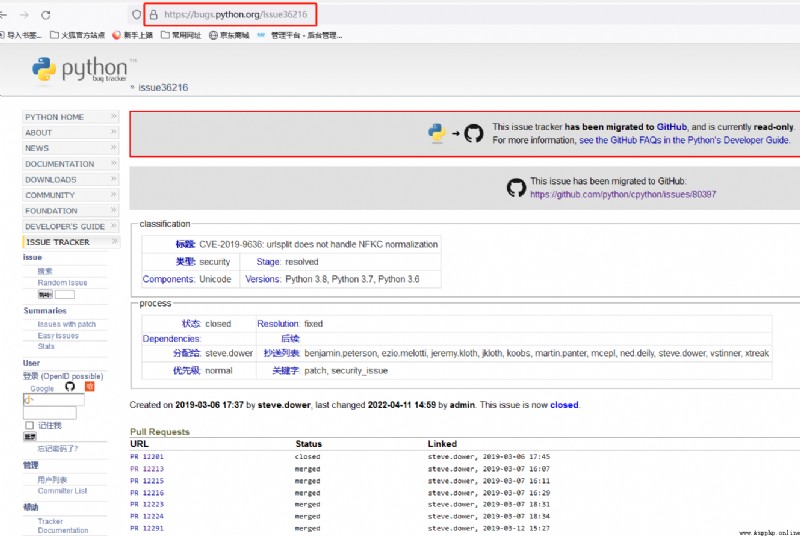The width and height of the screenshot is (800, 536).
Task: Open the Tracker Documentation link
Action: (63, 526)
